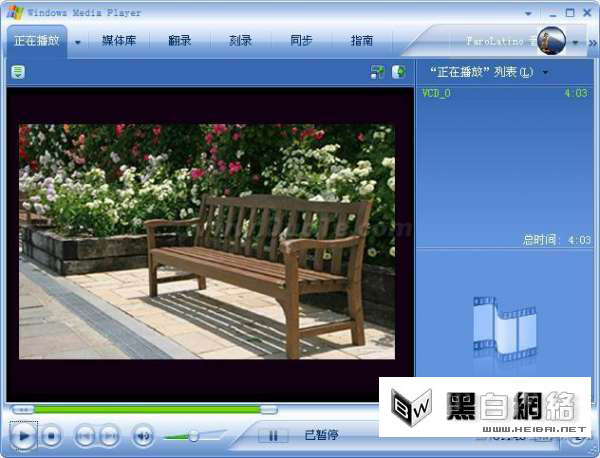Click the film strip icon in list pane
The image size is (600, 458).
(505, 329)
